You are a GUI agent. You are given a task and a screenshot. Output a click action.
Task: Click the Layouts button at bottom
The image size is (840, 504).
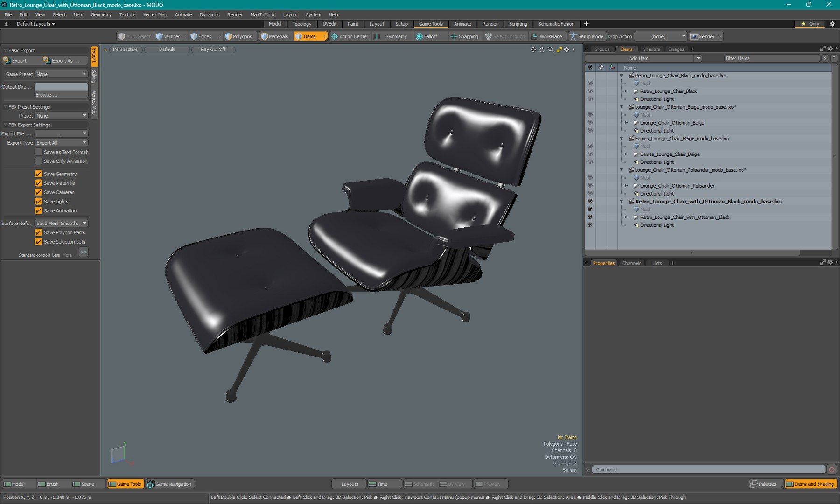[x=350, y=484]
